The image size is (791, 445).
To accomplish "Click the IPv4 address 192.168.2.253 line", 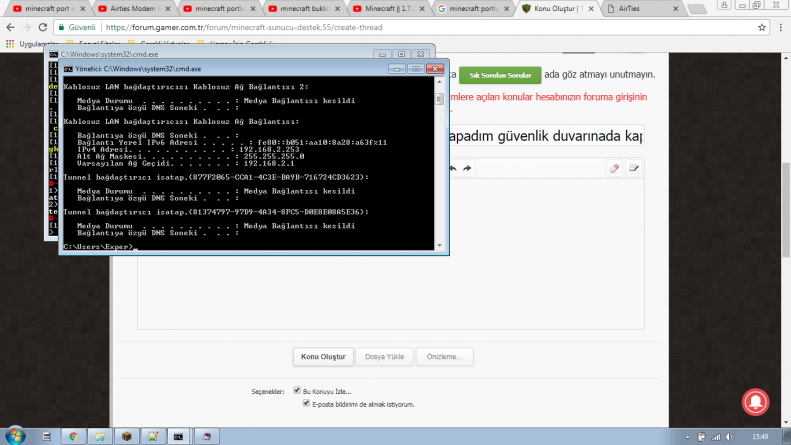I will [188, 149].
